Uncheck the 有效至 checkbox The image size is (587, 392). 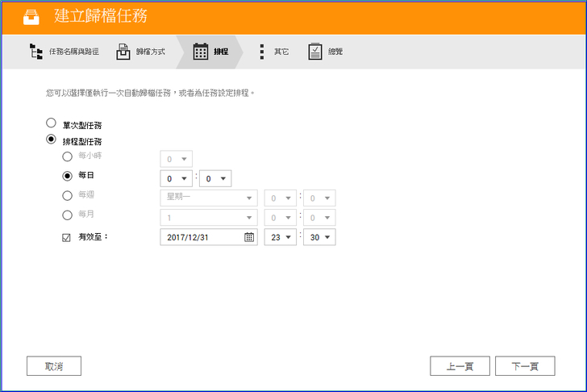[x=67, y=237]
